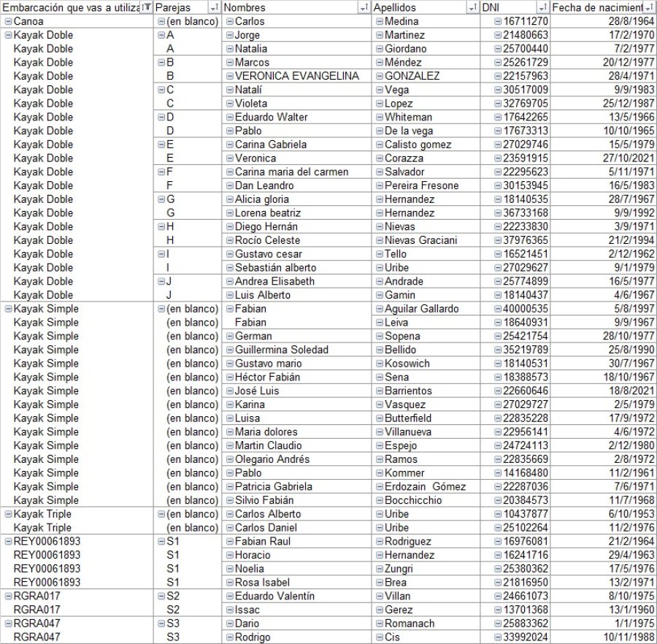Select the cell with name Carlos
657x644 pixels.
(296, 21)
